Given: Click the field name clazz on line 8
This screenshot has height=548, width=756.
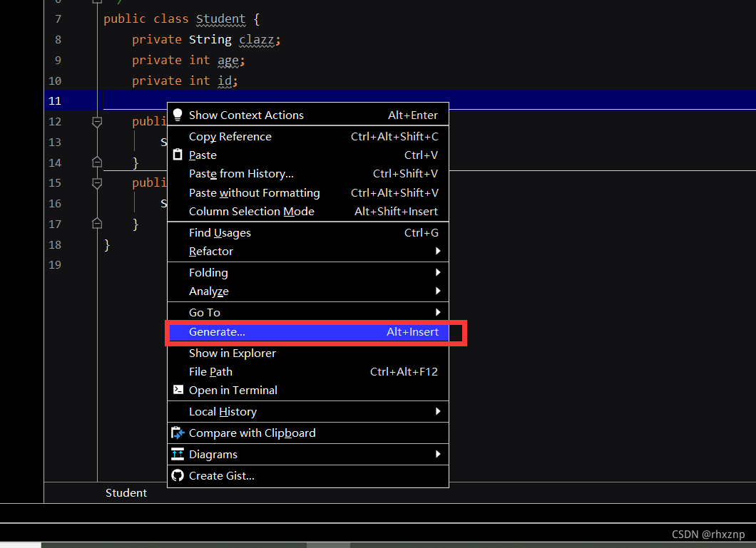Looking at the screenshot, I should (x=257, y=40).
